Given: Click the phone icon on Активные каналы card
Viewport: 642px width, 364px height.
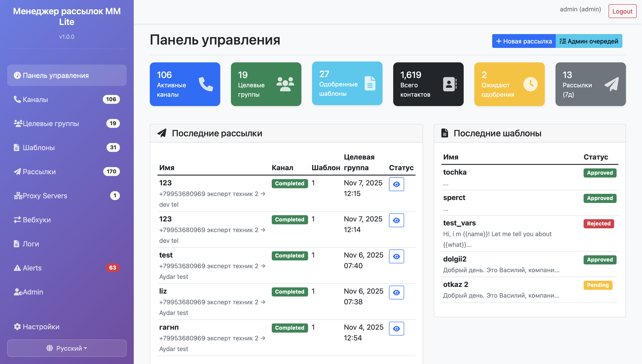Looking at the screenshot, I should (x=206, y=84).
